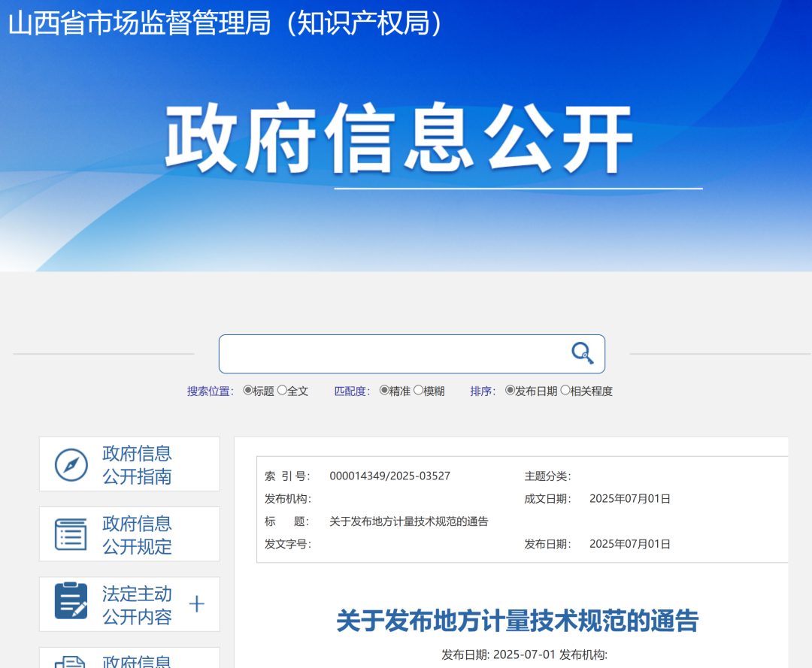
Task: Sort results by 发布日期
Action: [510, 391]
